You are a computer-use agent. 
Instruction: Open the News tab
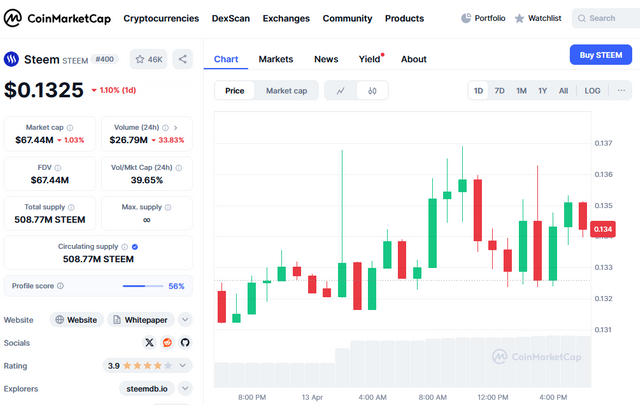click(326, 59)
